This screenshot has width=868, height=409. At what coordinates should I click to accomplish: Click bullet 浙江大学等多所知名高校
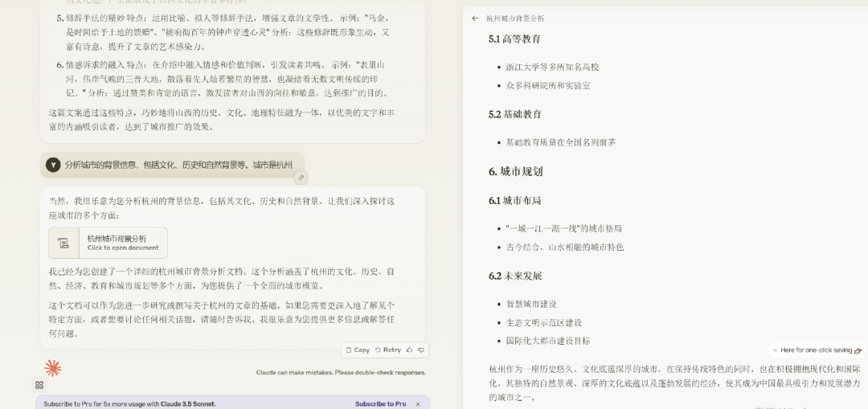pyautogui.click(x=552, y=67)
